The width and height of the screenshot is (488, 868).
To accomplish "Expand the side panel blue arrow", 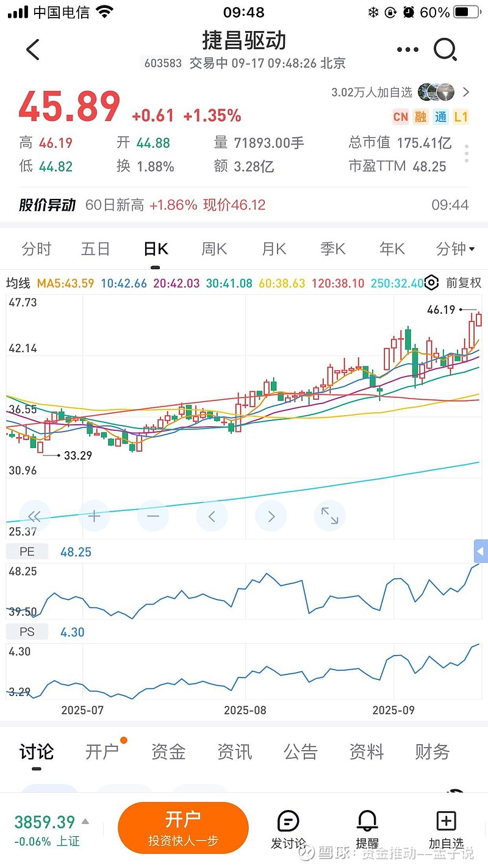I will tap(481, 552).
